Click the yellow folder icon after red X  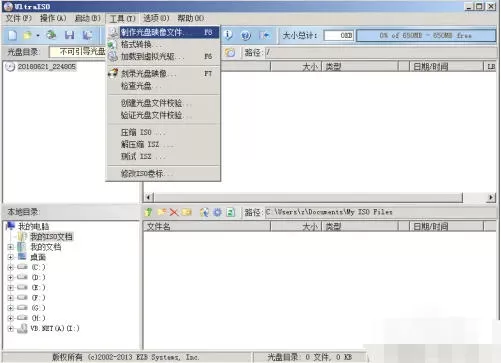tap(187, 212)
